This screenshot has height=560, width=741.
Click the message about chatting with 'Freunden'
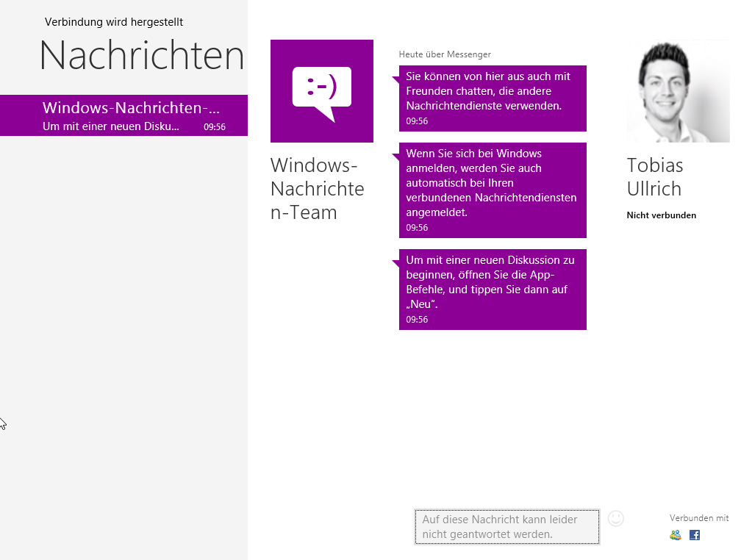(x=493, y=98)
